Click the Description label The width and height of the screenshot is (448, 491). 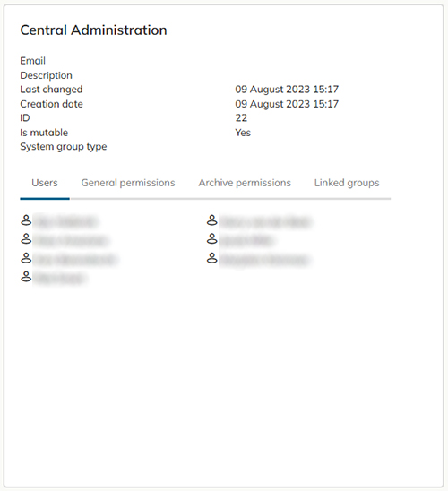(46, 75)
